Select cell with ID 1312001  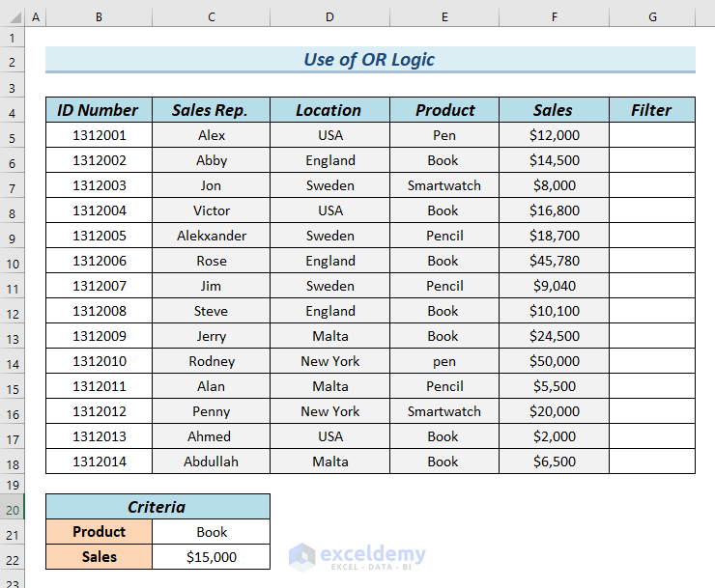tap(99, 135)
